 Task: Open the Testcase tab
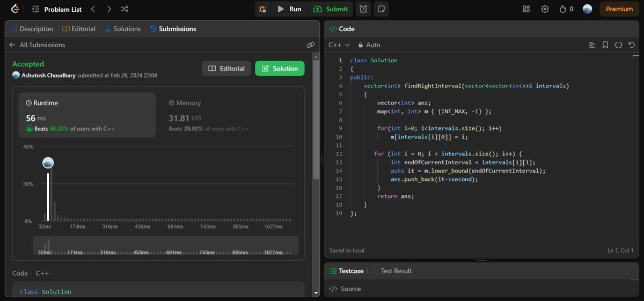pyautogui.click(x=347, y=271)
